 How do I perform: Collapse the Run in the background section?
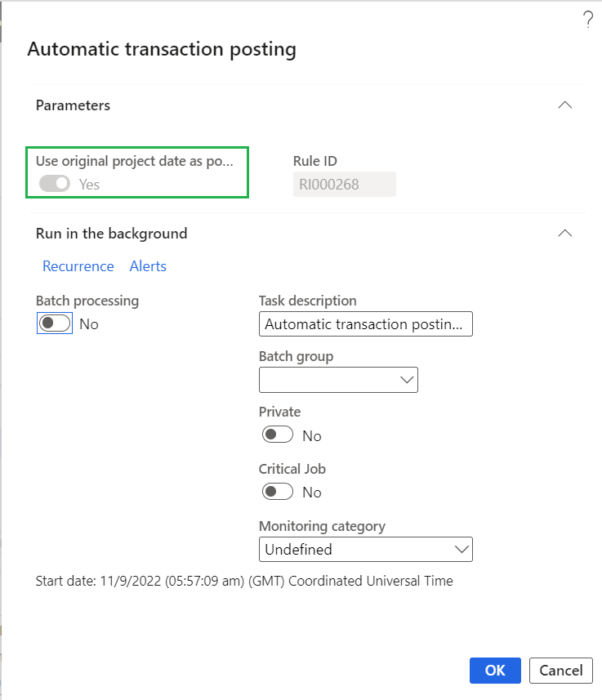564,234
